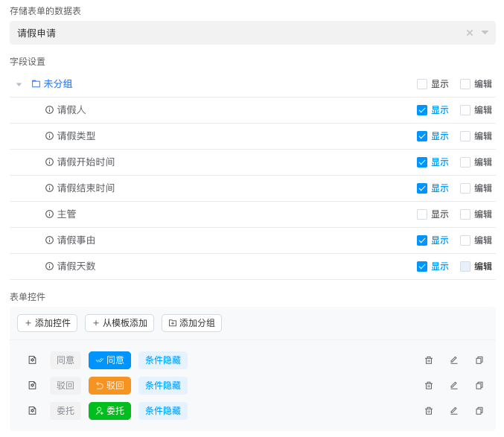Add a group with 添加分组

coord(191,323)
